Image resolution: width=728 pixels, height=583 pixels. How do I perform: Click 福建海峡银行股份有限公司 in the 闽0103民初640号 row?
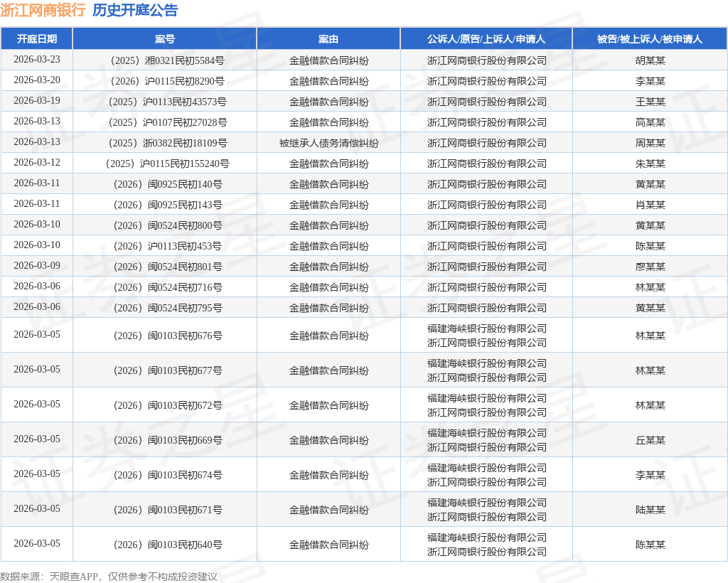point(486,537)
